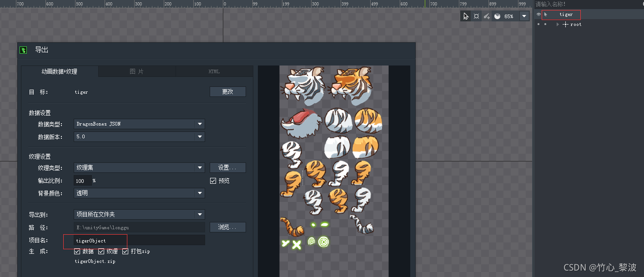Open 纹理类型 纹理集 dropdown
Viewport: 644px width, 277px height.
139,167
